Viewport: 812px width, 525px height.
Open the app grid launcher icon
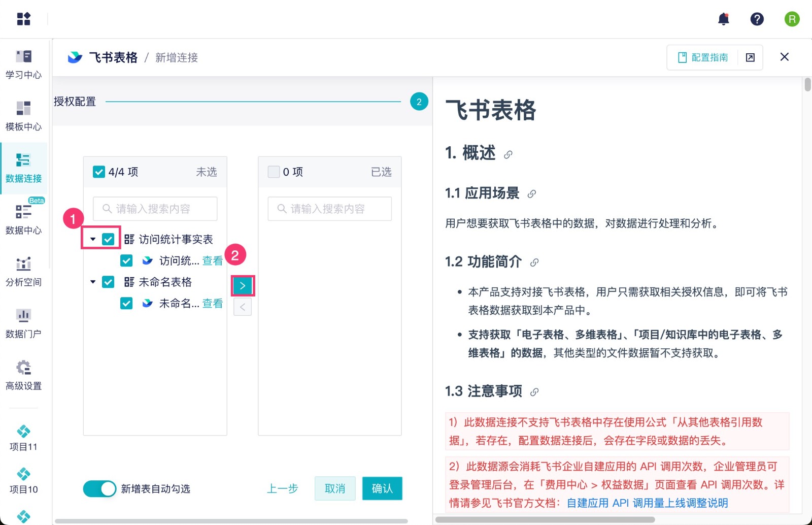[x=24, y=19]
